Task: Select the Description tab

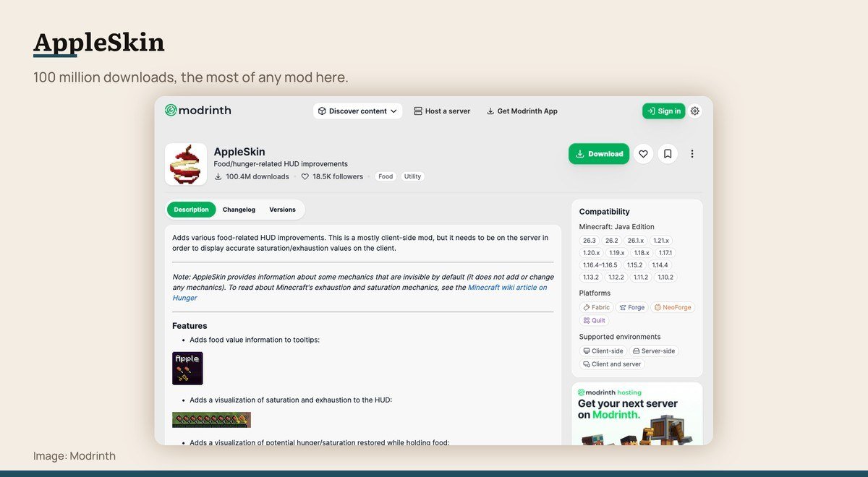Action: (x=191, y=210)
